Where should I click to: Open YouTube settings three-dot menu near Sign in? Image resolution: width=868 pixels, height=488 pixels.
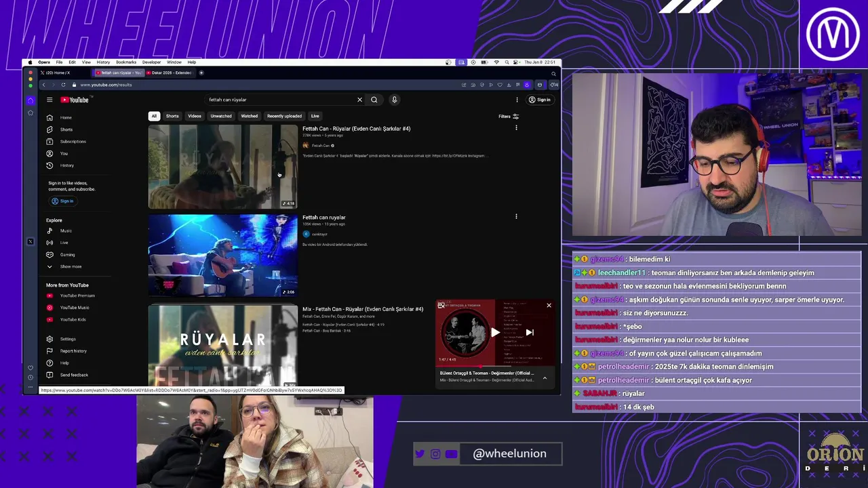click(x=517, y=100)
